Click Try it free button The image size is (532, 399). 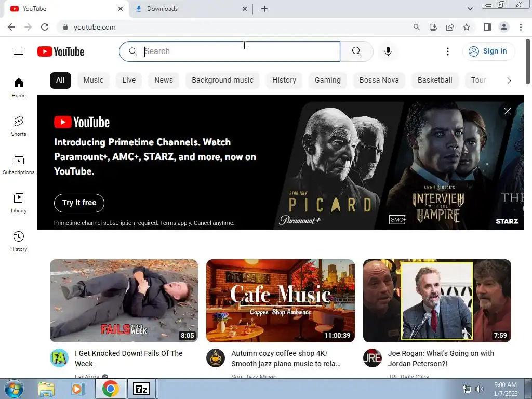tap(79, 203)
